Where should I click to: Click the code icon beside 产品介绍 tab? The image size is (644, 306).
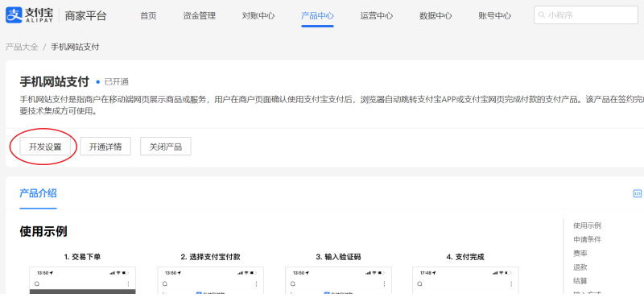637,193
